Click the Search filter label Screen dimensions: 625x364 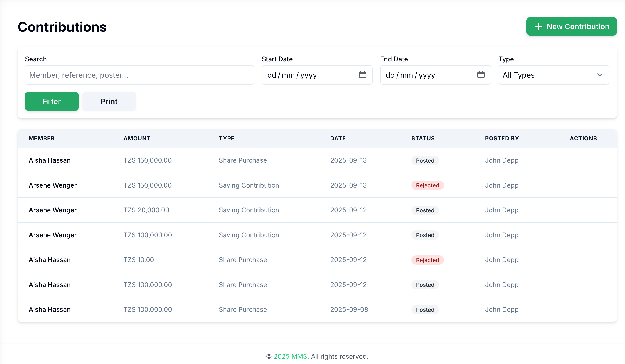point(36,59)
